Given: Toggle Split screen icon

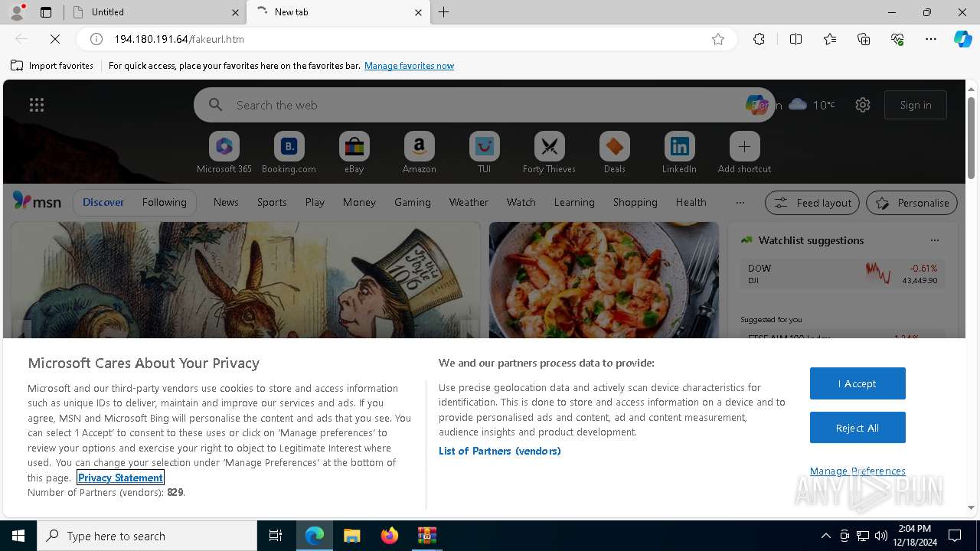Looking at the screenshot, I should tap(795, 39).
